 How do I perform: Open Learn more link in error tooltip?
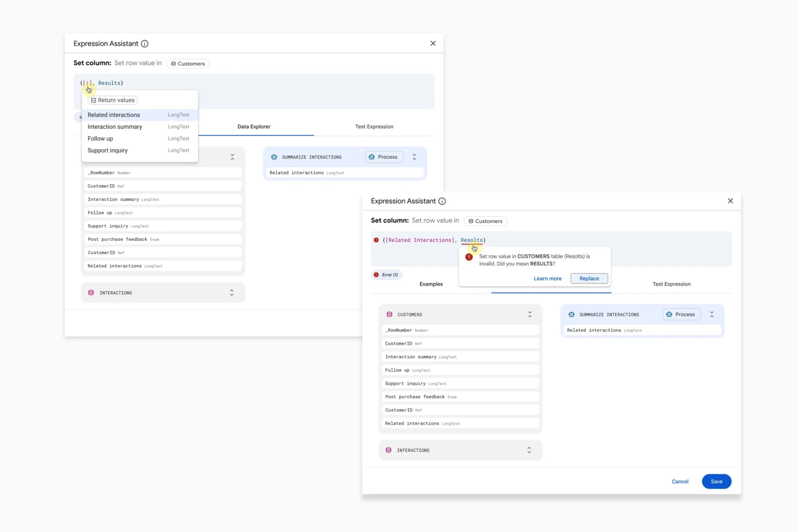point(548,278)
